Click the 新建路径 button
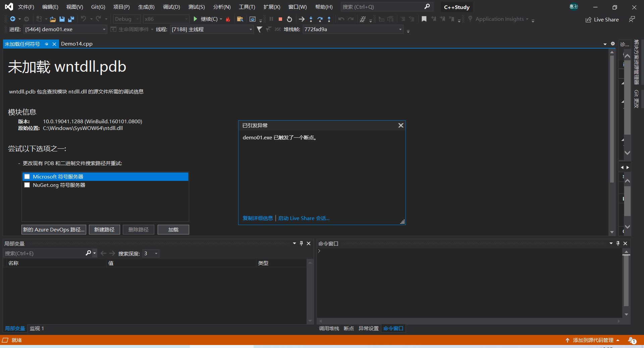This screenshot has height=348, width=644. (x=104, y=230)
